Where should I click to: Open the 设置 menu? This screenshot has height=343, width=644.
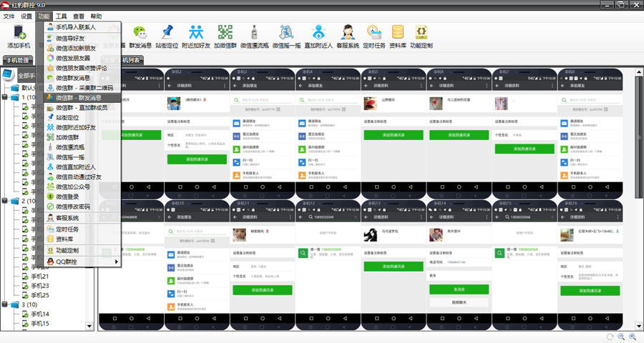coord(26,16)
